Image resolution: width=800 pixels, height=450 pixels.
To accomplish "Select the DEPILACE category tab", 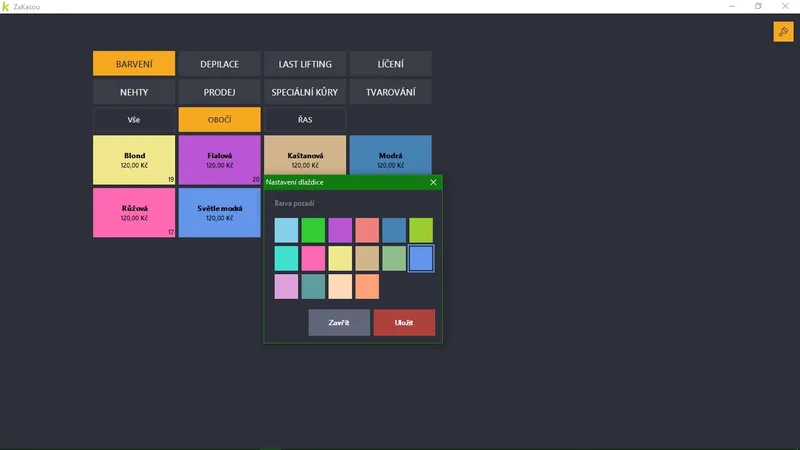I will 219,64.
